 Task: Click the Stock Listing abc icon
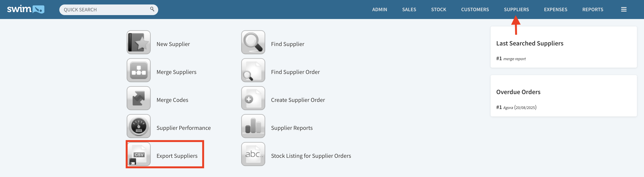point(253,154)
